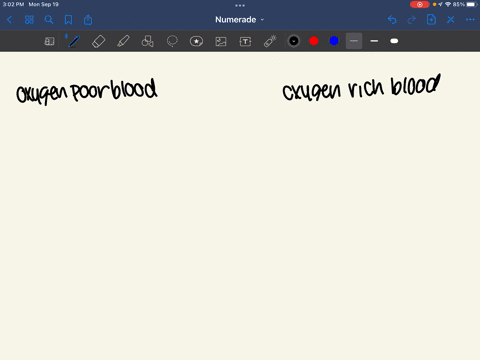
Task: Choose the blue pen color
Action: click(x=334, y=41)
